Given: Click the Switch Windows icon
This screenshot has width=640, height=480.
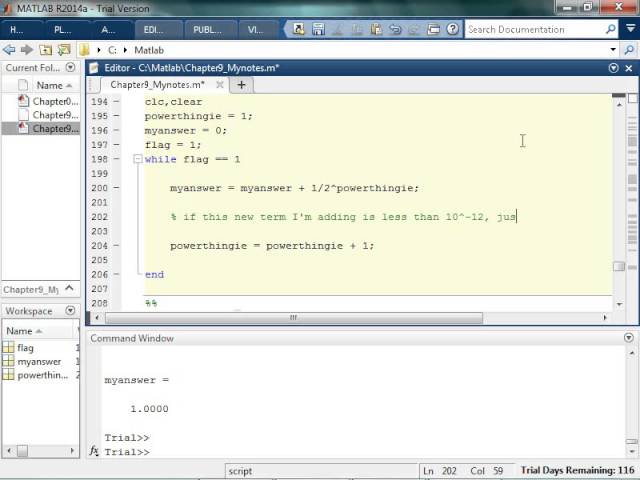Looking at the screenshot, I should click(433, 29).
